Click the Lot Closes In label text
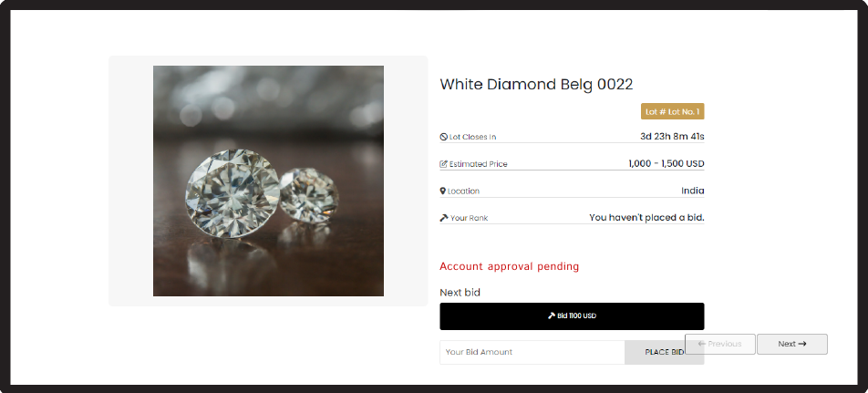 pos(472,138)
